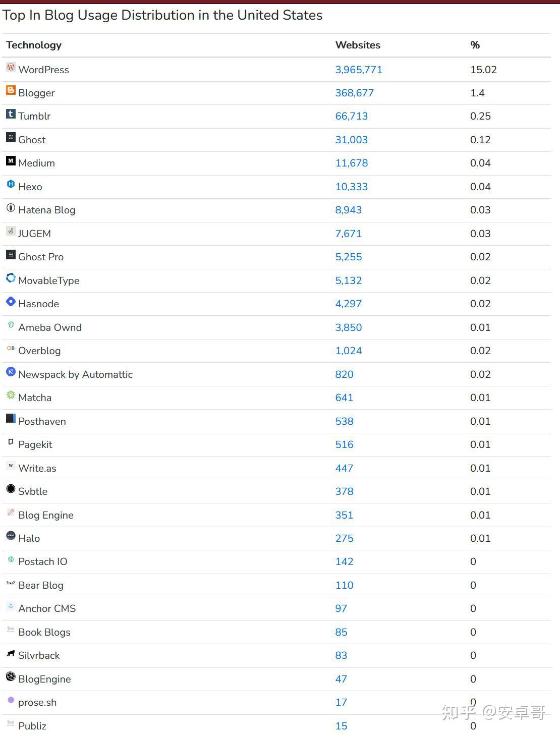560x736 pixels.
Task: Click the Silvrback horse icon
Action: pyautogui.click(x=11, y=653)
